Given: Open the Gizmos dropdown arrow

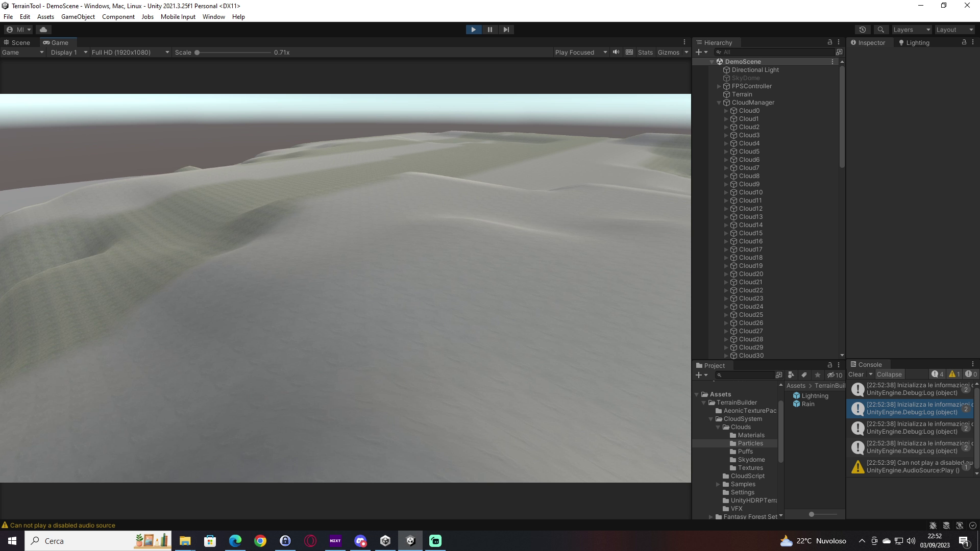Looking at the screenshot, I should [686, 53].
